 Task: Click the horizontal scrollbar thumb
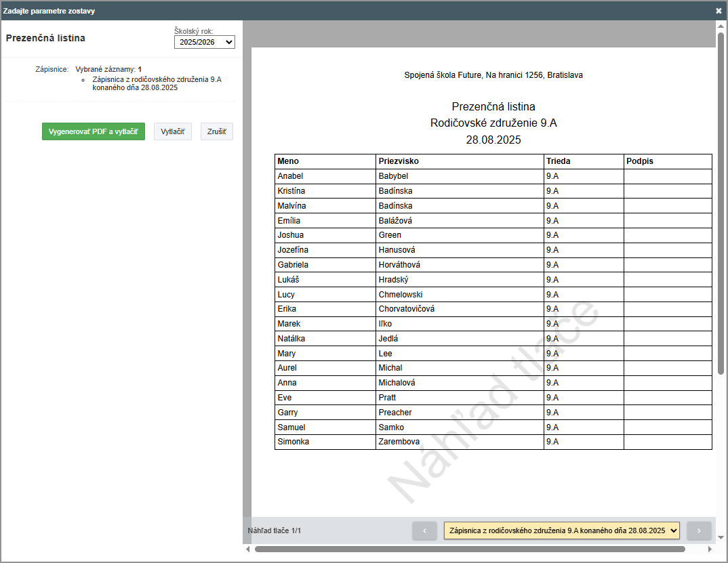pyautogui.click(x=469, y=549)
